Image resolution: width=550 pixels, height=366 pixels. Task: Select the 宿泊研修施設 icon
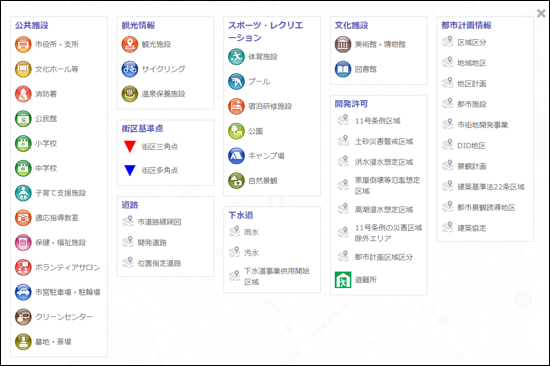[x=236, y=106]
